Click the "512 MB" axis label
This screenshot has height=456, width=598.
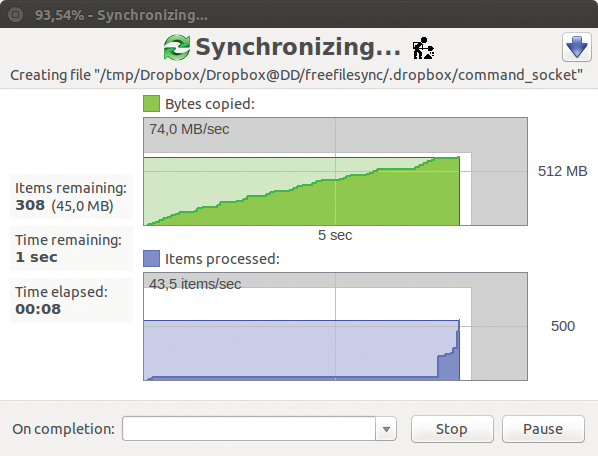(563, 171)
